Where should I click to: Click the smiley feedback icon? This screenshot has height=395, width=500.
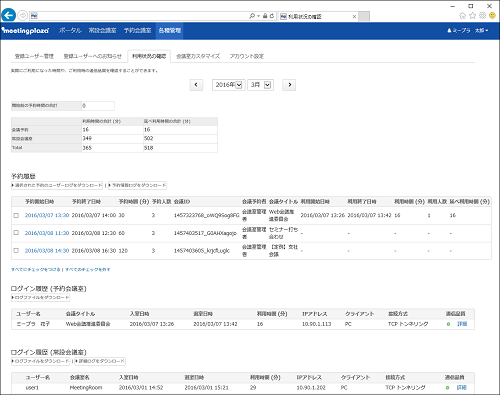492,16
